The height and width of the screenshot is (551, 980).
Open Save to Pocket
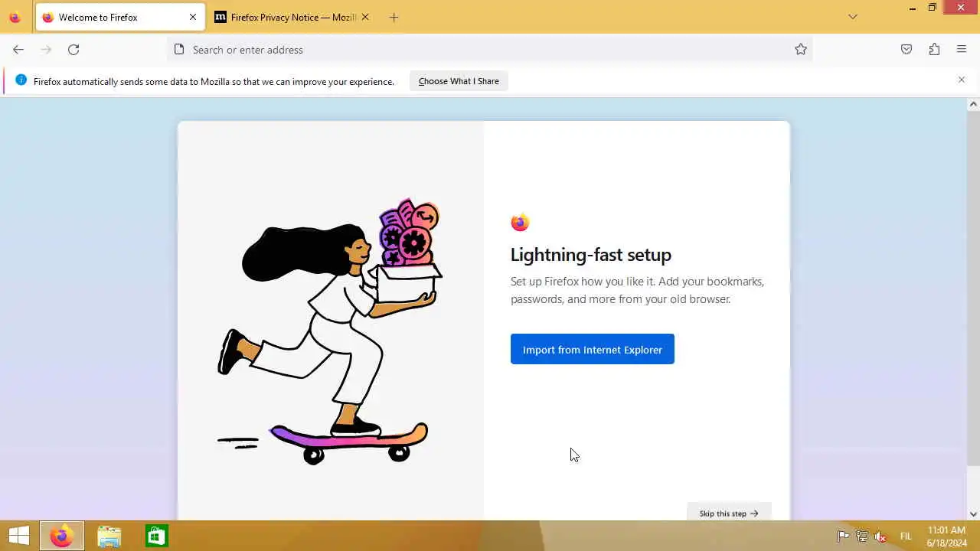tap(906, 50)
